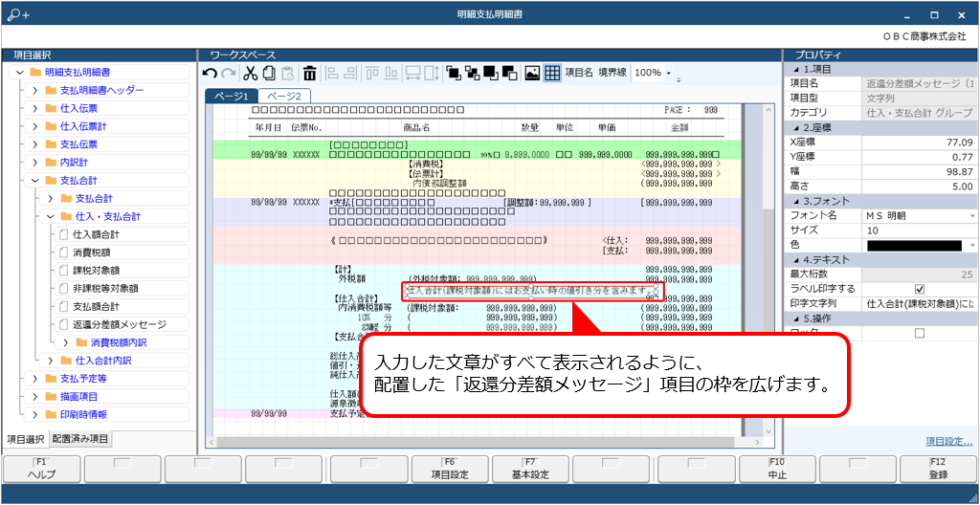Click the 描画項目 folder icon
This screenshot has height=505, width=980.
pos(52,396)
